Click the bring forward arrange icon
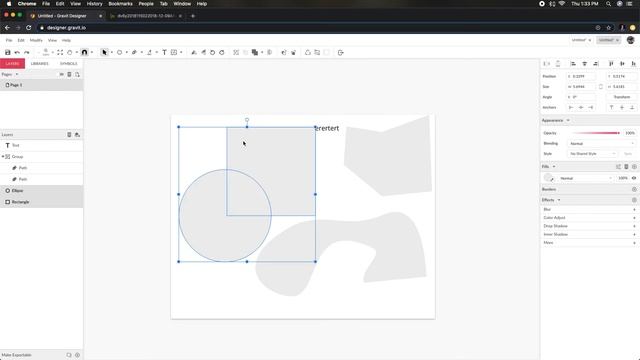Viewport: 640px width, 360px height. (284, 52)
